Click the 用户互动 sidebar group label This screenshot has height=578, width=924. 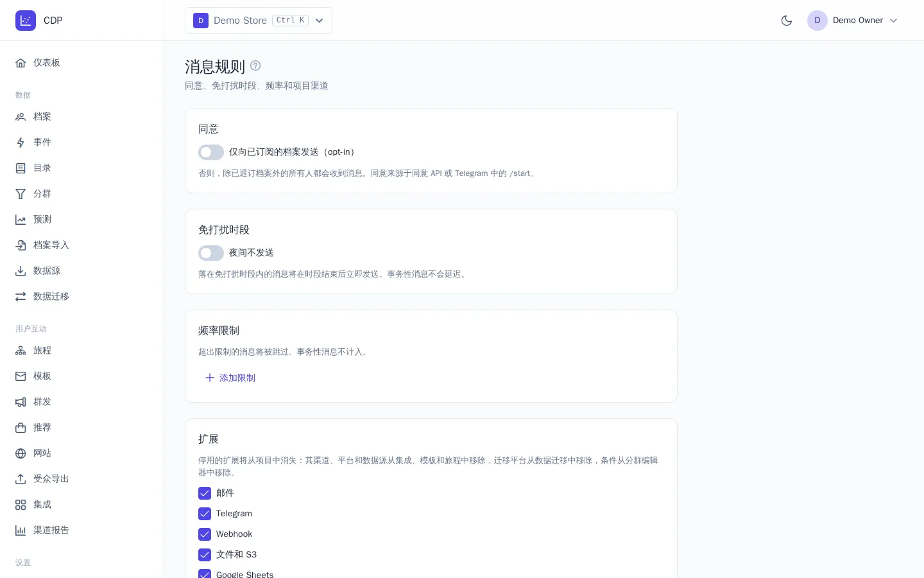tap(31, 329)
